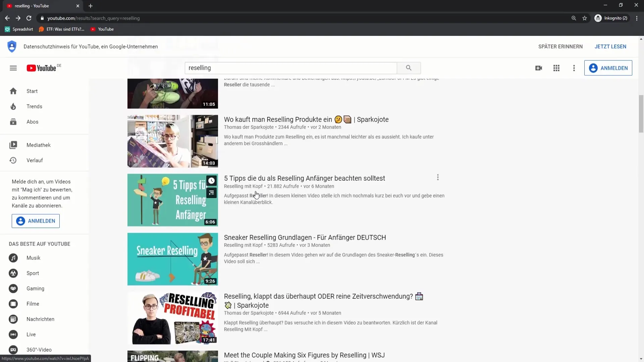Click the RESELLING PROFITABEL thumbnail
This screenshot has width=644, height=362.
(173, 318)
